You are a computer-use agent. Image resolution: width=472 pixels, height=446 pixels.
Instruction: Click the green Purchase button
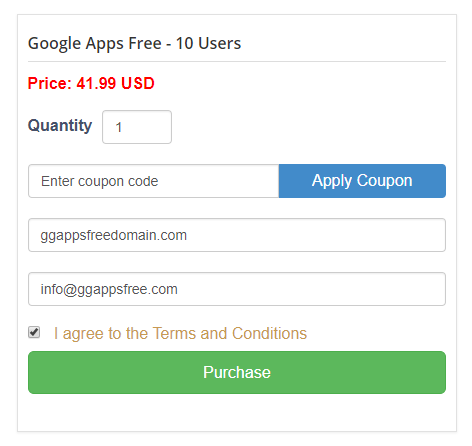click(x=237, y=372)
